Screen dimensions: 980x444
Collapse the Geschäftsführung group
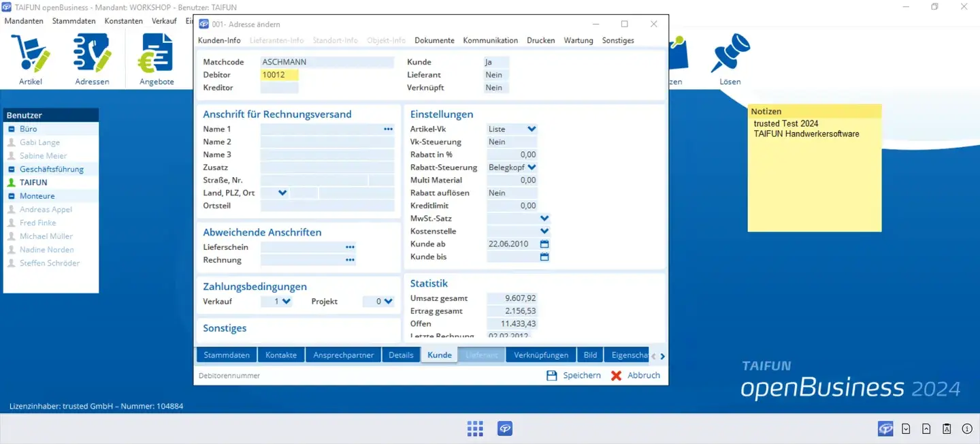(12, 169)
